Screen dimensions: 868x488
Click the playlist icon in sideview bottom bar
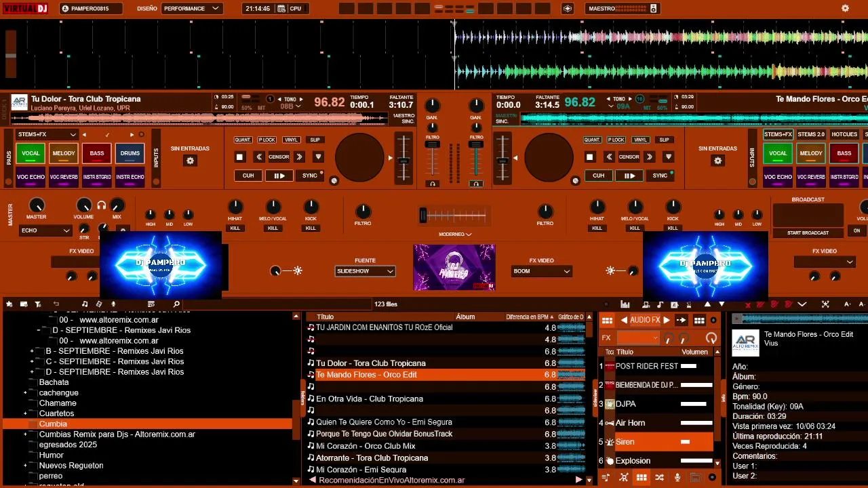pyautogui.click(x=606, y=478)
